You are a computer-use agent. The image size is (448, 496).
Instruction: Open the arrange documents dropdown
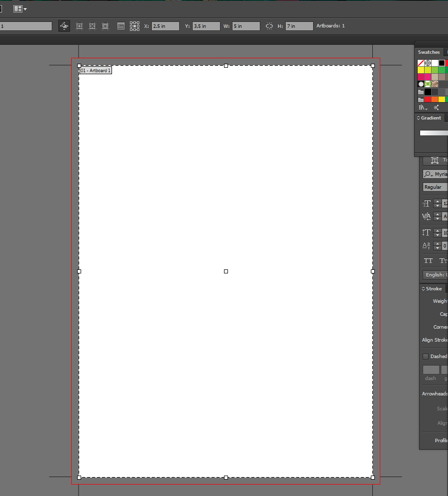click(20, 9)
